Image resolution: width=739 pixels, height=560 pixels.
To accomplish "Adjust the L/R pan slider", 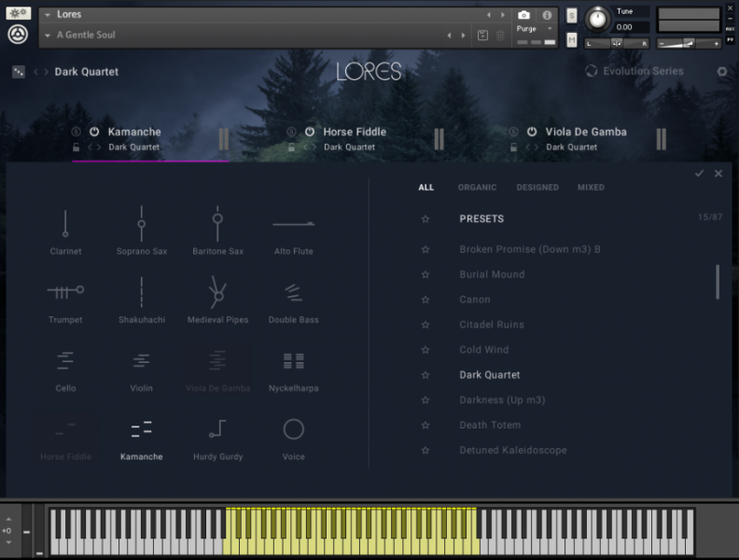I will click(617, 43).
